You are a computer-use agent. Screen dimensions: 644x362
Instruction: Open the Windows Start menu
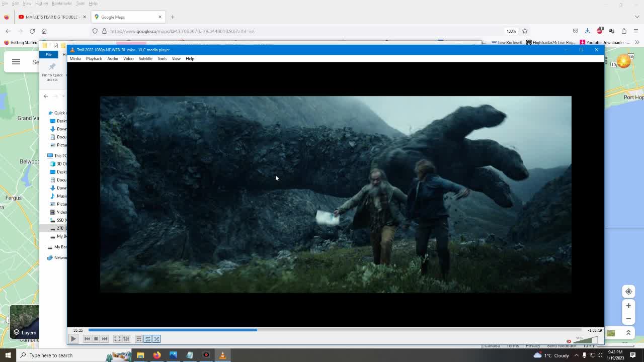pyautogui.click(x=8, y=355)
